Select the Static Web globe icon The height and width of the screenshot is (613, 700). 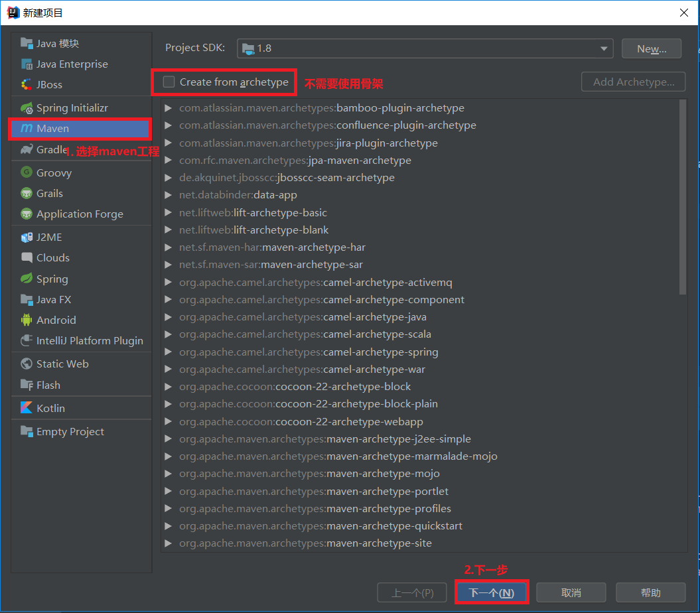[27, 364]
